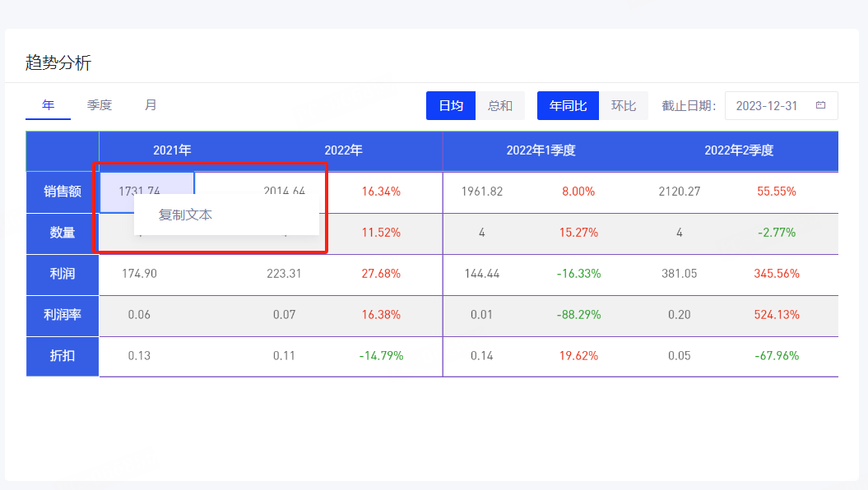Screen dimensions: 868x490
Task: Click the 345.56% profit growth cell
Action: pos(776,274)
